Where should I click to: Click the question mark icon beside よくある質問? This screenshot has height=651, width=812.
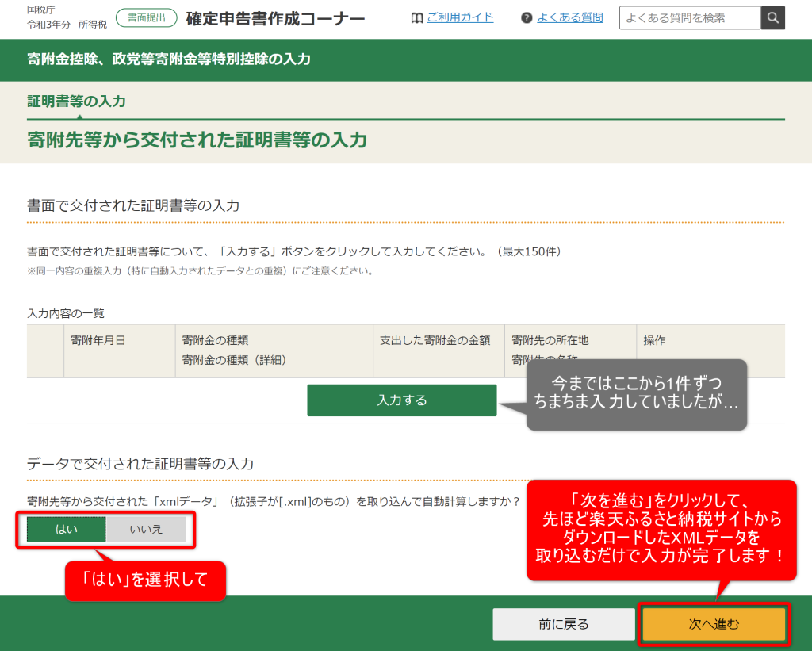point(527,18)
